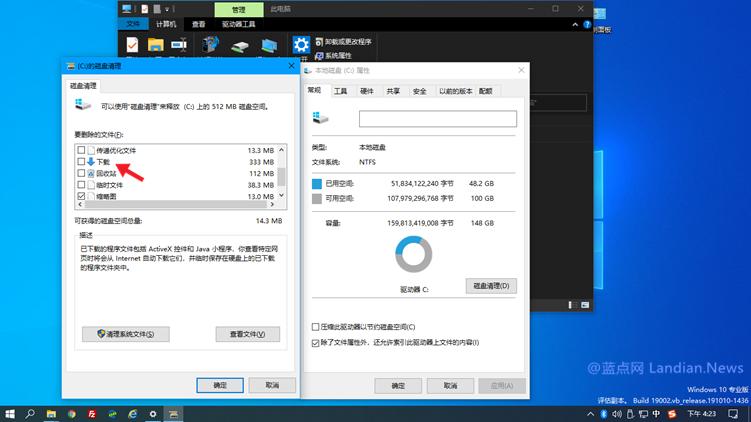Click Map network drive icon in ribbon
Screen dimensions: 751x422
(240, 46)
